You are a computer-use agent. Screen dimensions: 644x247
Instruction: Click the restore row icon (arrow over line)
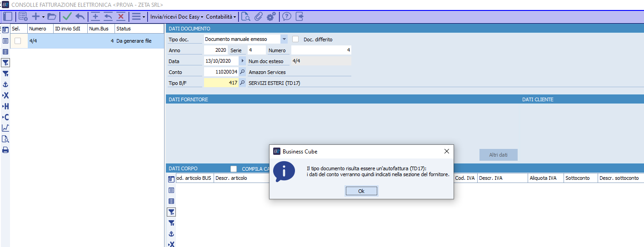coord(108,17)
